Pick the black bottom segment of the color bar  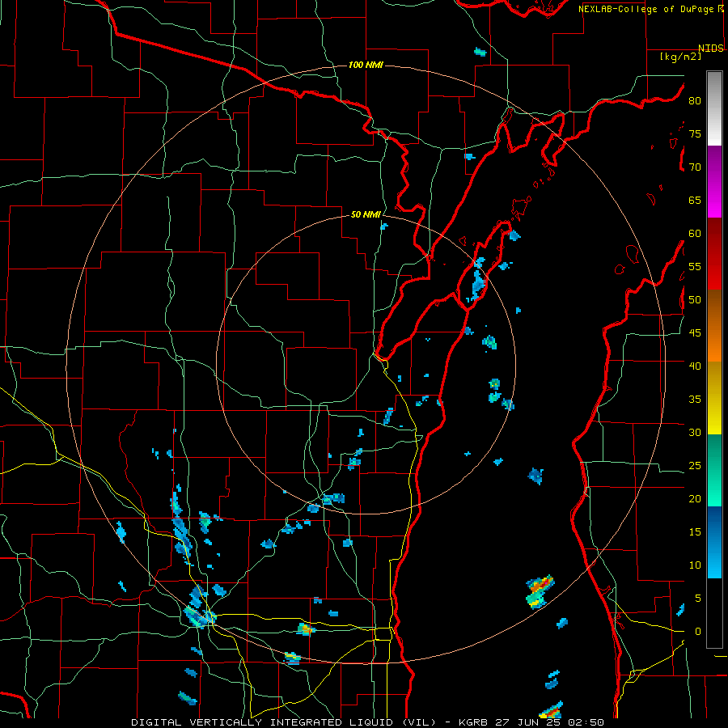pos(714,613)
